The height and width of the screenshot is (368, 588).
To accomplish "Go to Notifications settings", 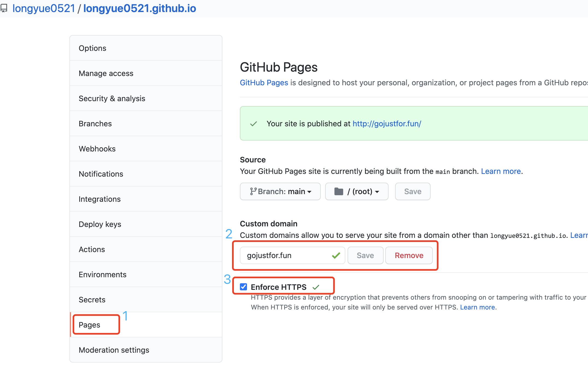I will (x=146, y=174).
